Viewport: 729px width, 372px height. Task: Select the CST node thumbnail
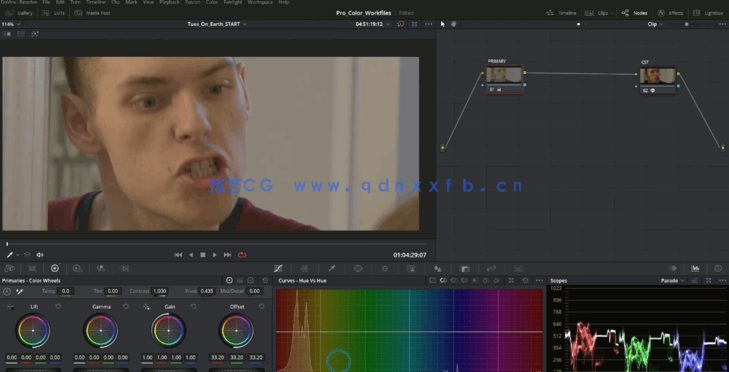point(657,76)
